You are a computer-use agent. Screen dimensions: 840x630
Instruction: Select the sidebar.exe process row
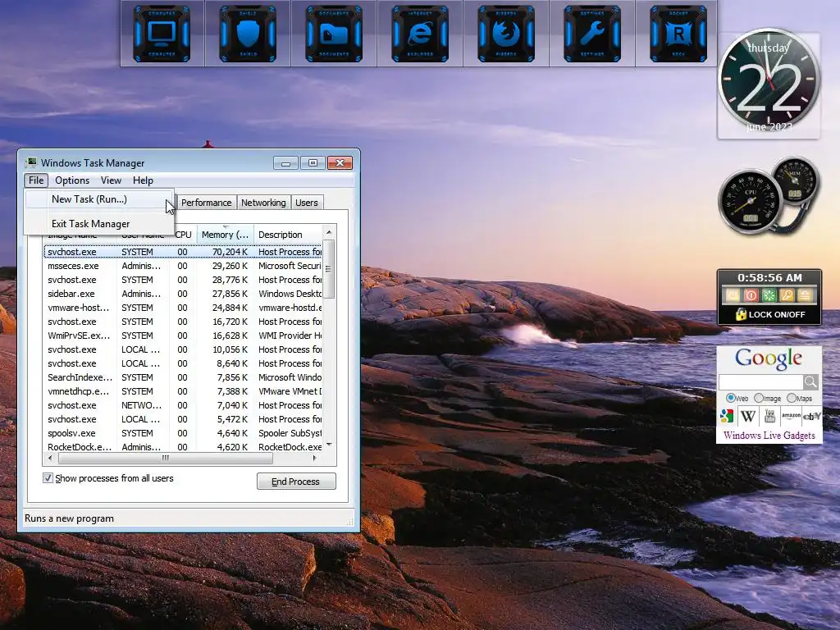point(183,294)
